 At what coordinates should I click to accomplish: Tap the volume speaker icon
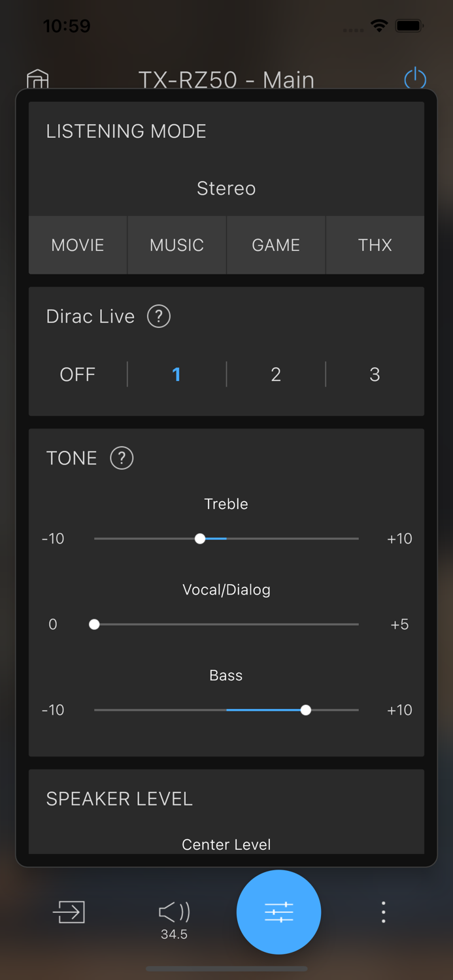coord(173,908)
